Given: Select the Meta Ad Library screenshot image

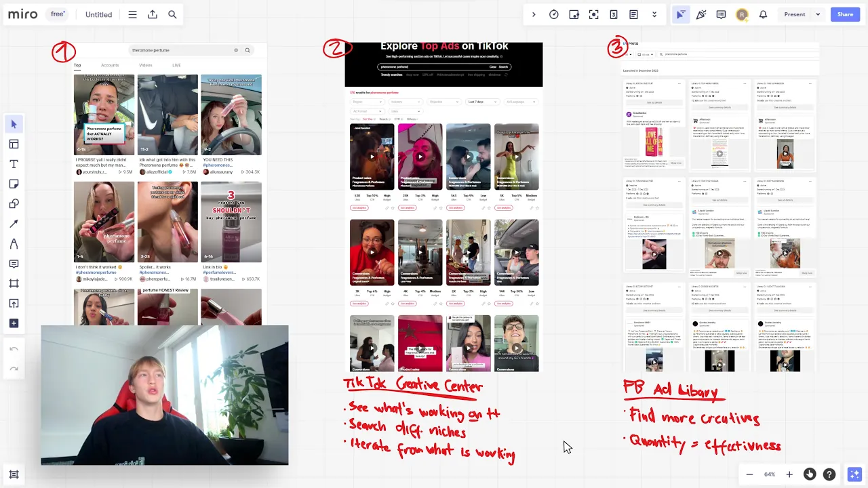Looking at the screenshot, I should (x=720, y=206).
